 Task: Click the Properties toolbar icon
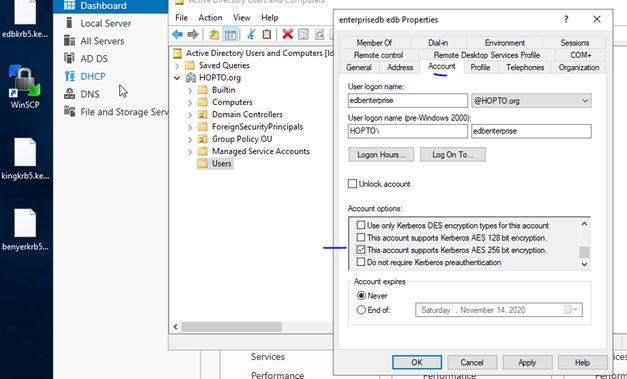[304, 34]
